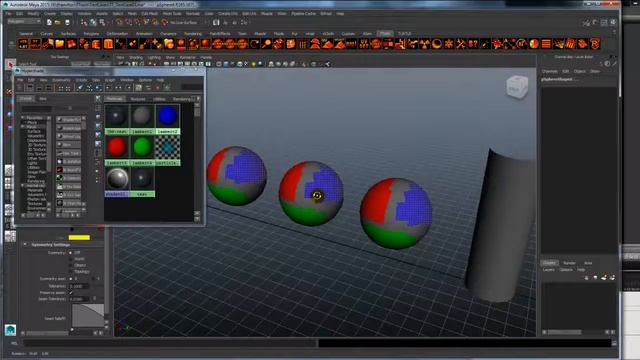Open Channels menu in Channel Box
Screen dimensions: 640x360
(x=550, y=71)
